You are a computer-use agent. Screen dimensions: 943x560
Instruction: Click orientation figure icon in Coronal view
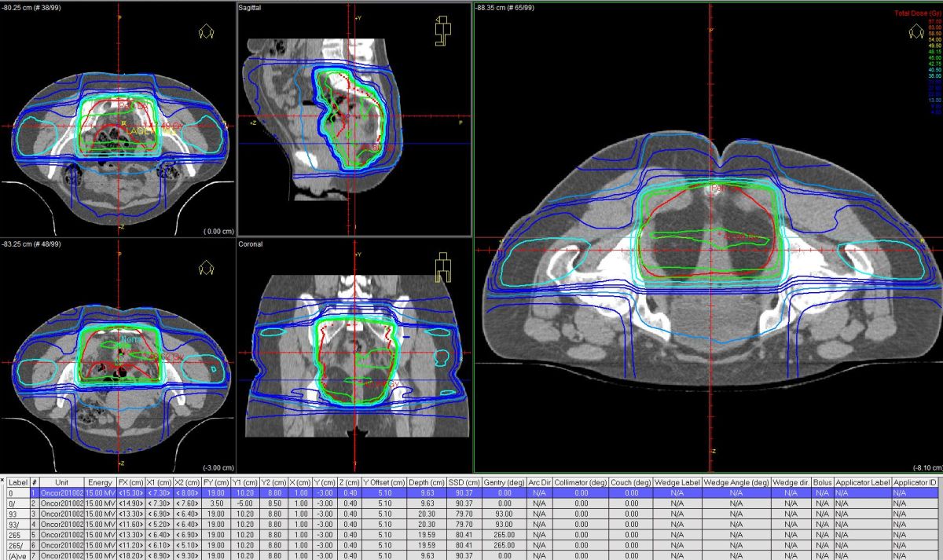pyautogui.click(x=446, y=267)
